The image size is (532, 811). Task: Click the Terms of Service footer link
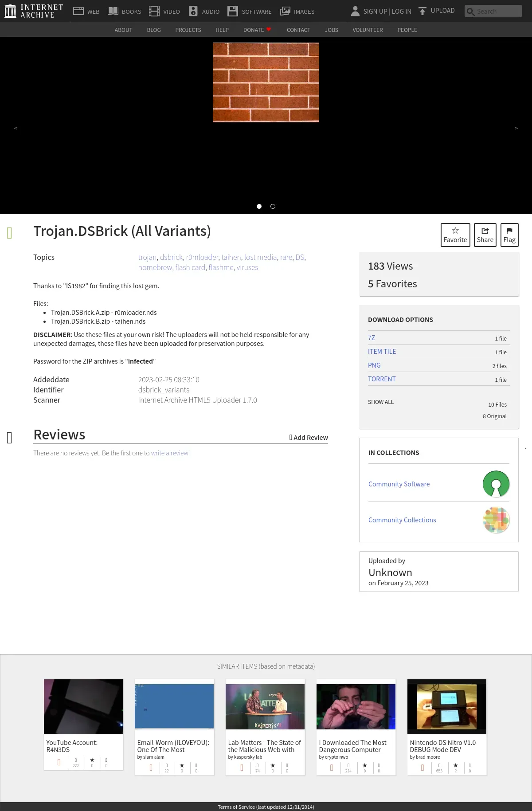266,807
